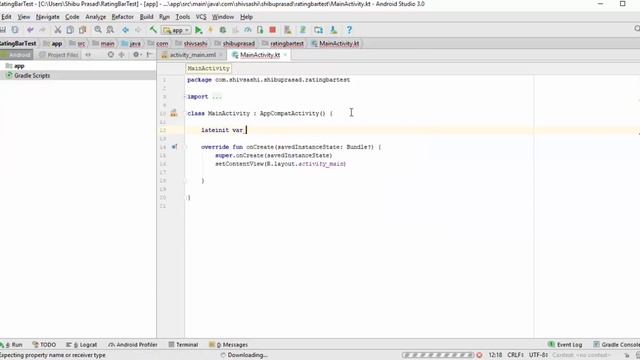Close the MainActivity.kt editor tab

[x=285, y=55]
